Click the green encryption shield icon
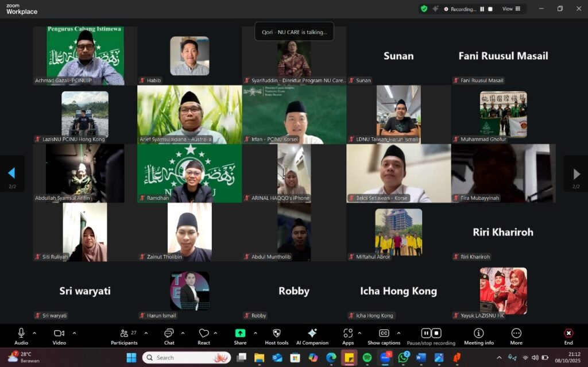Viewport: 588px width, 367px height. (x=424, y=9)
